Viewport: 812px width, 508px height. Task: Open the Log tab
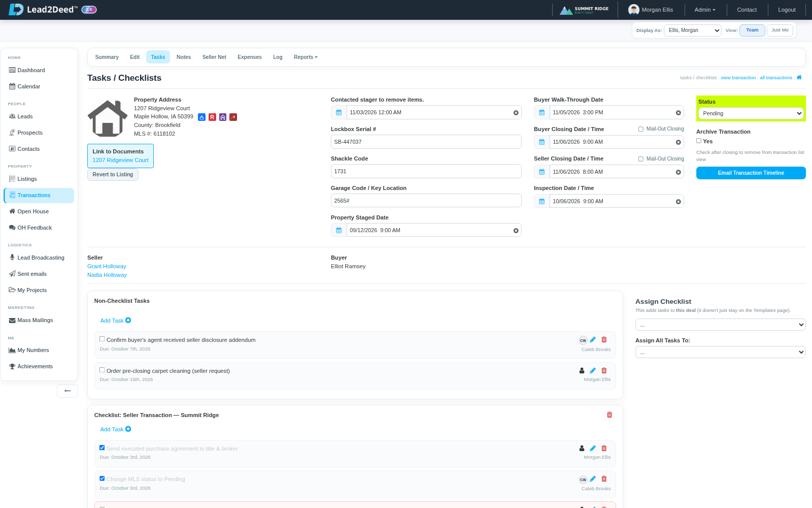(x=278, y=57)
